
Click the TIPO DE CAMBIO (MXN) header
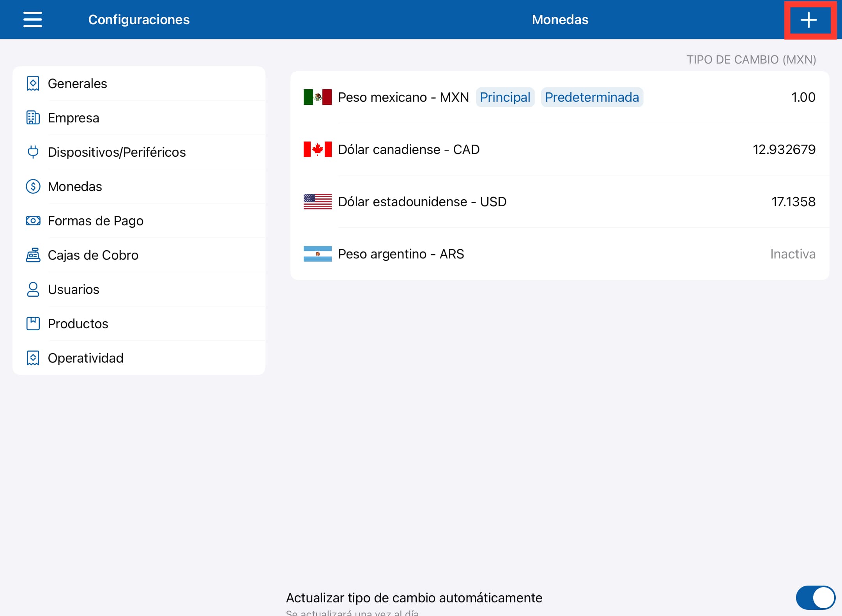751,60
